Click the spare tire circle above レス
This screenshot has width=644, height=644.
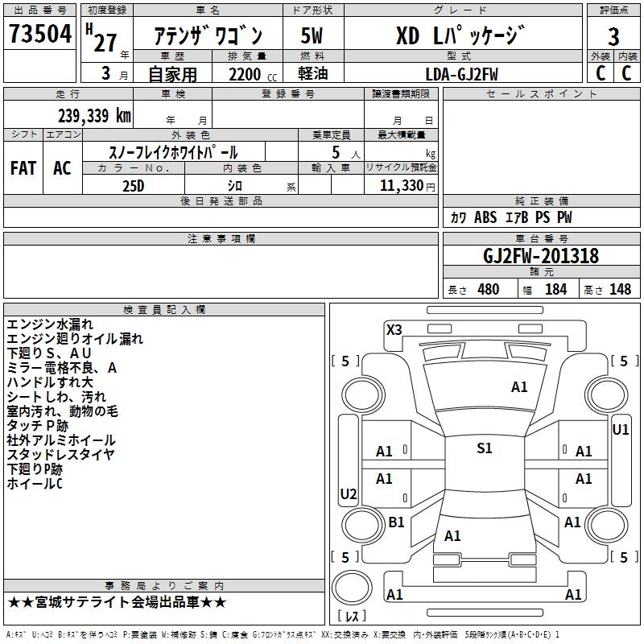coord(352,588)
